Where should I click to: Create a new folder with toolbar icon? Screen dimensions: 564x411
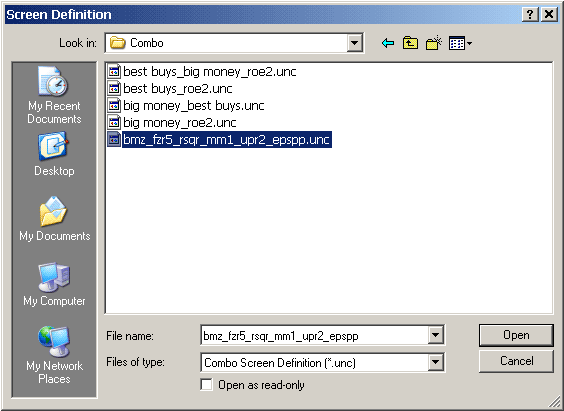434,43
